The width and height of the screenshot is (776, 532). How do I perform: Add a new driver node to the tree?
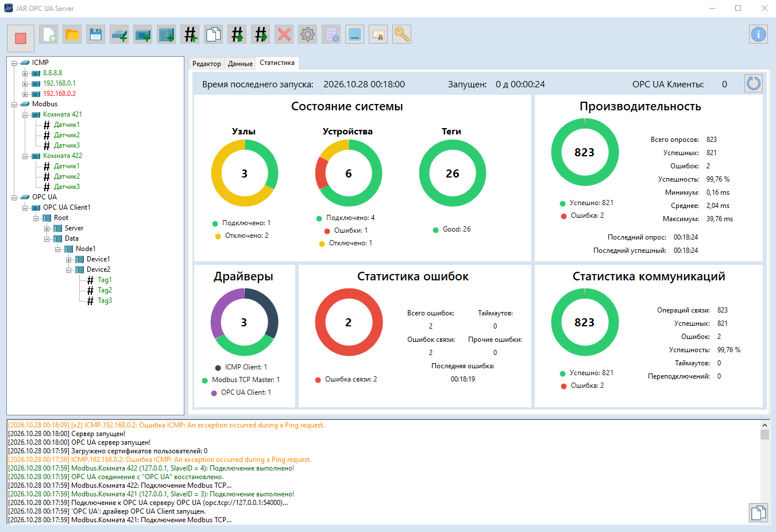click(119, 34)
